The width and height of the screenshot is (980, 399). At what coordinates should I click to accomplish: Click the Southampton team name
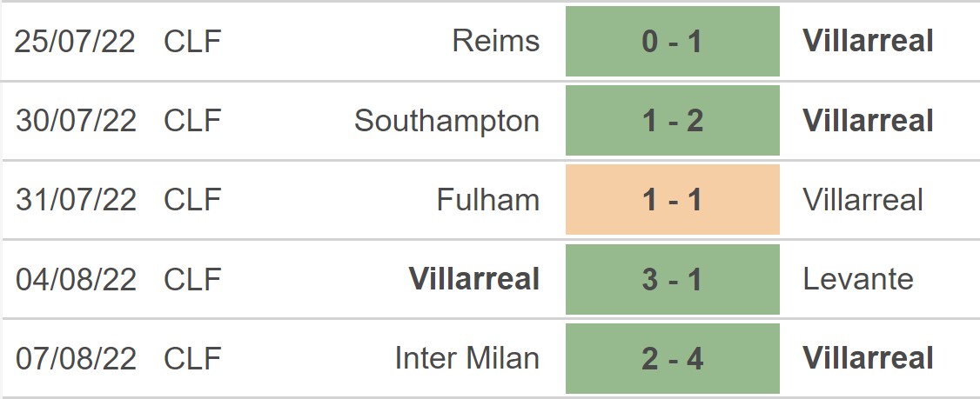446,121
